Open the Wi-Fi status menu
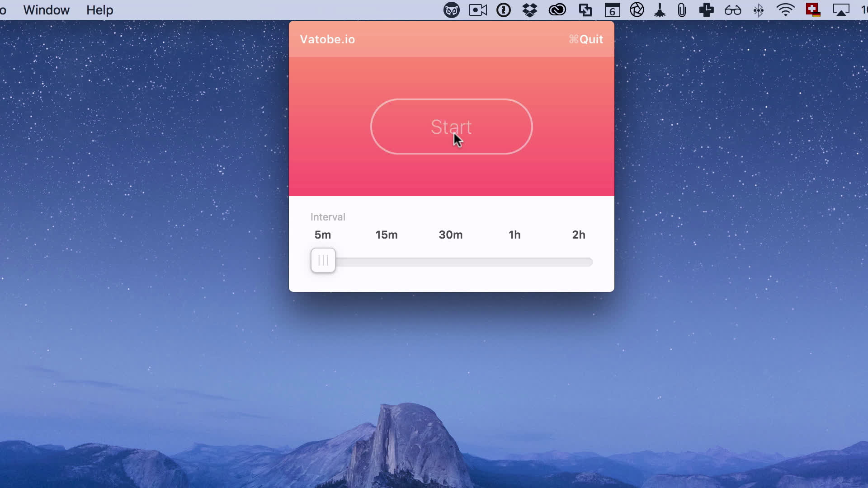This screenshot has width=868, height=488. pyautogui.click(x=785, y=10)
